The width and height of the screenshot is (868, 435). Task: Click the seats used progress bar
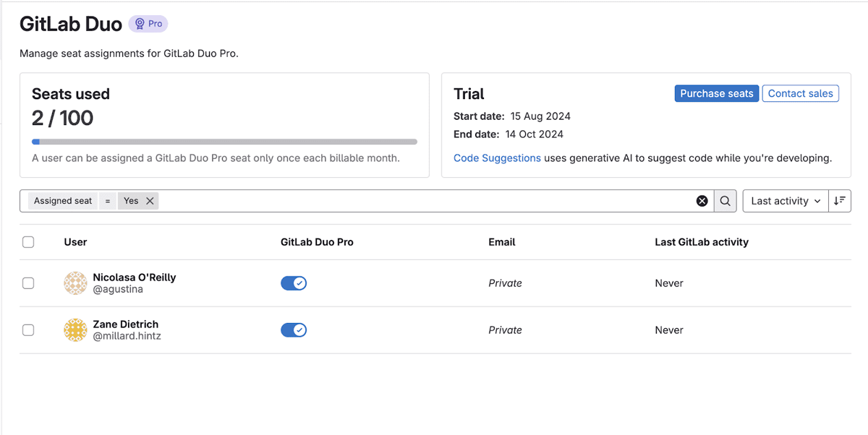click(224, 142)
